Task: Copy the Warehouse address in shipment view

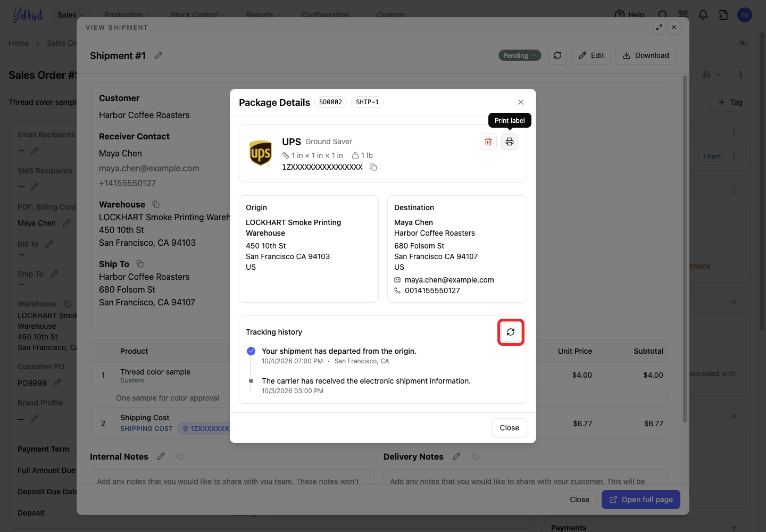Action: click(156, 204)
